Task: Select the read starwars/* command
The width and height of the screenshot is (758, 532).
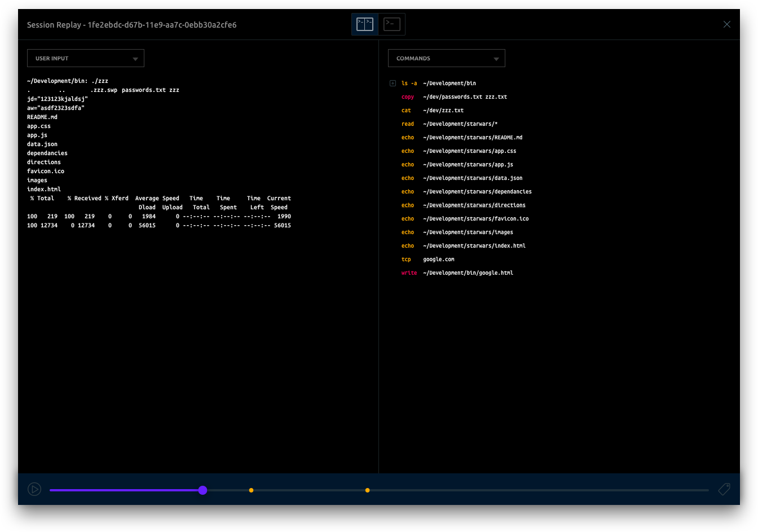Action: (x=449, y=124)
